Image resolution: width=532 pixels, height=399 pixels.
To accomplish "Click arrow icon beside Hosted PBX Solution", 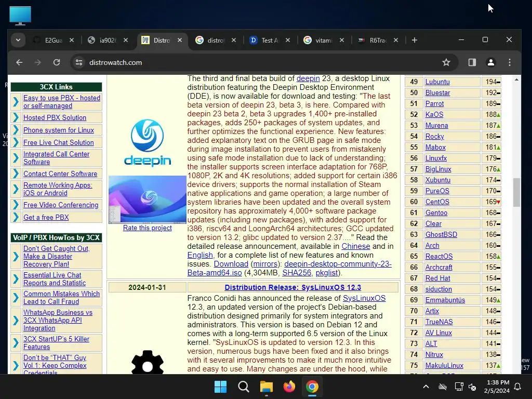I will click(16, 118).
